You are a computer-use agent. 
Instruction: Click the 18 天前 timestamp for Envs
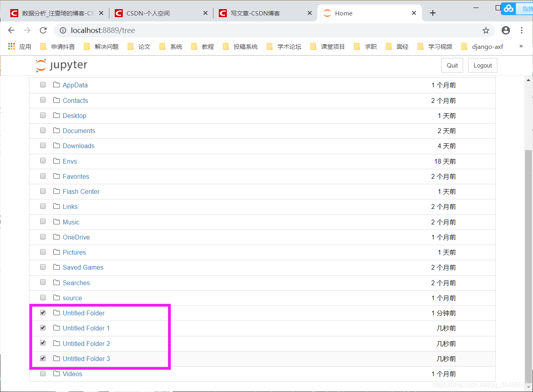445,161
